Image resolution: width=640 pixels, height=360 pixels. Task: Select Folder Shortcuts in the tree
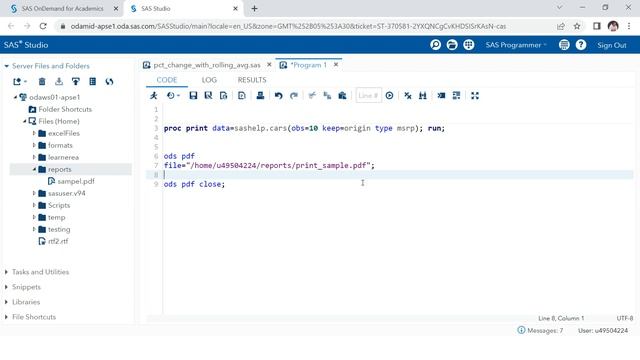65,109
